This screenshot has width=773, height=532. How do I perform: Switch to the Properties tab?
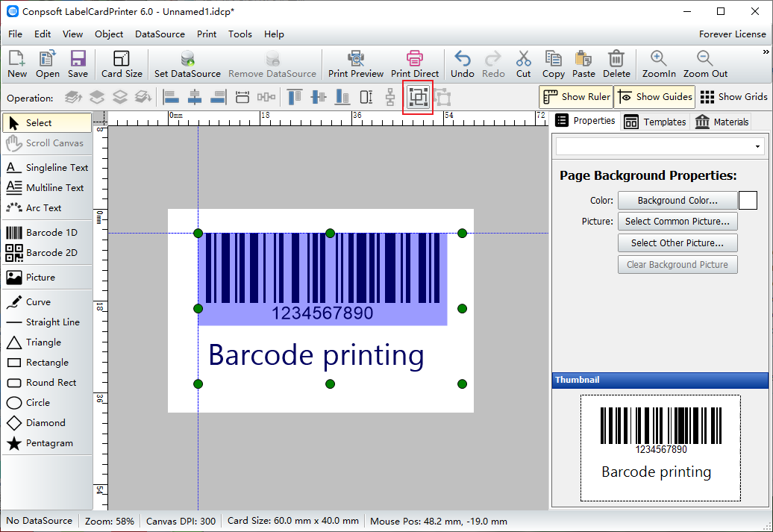[585, 121]
